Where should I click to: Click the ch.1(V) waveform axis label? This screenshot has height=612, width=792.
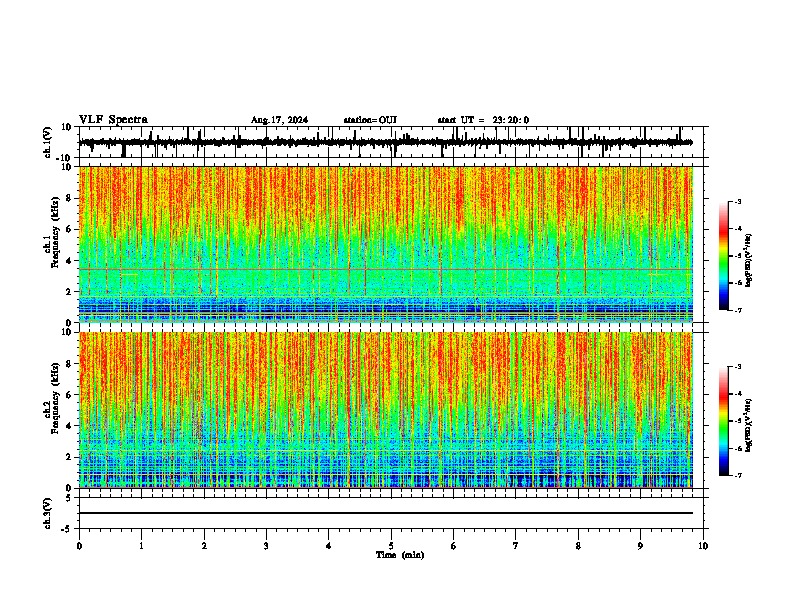coord(48,142)
